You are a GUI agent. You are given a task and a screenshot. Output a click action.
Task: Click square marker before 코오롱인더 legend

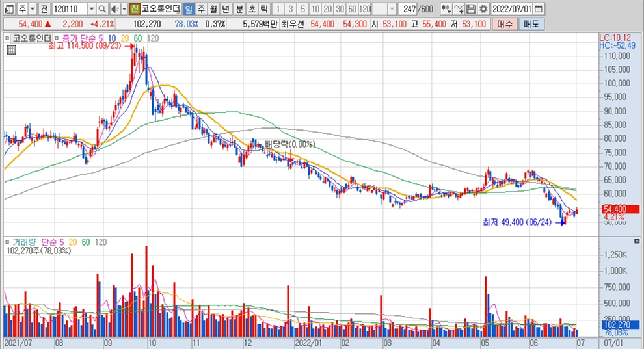point(7,38)
